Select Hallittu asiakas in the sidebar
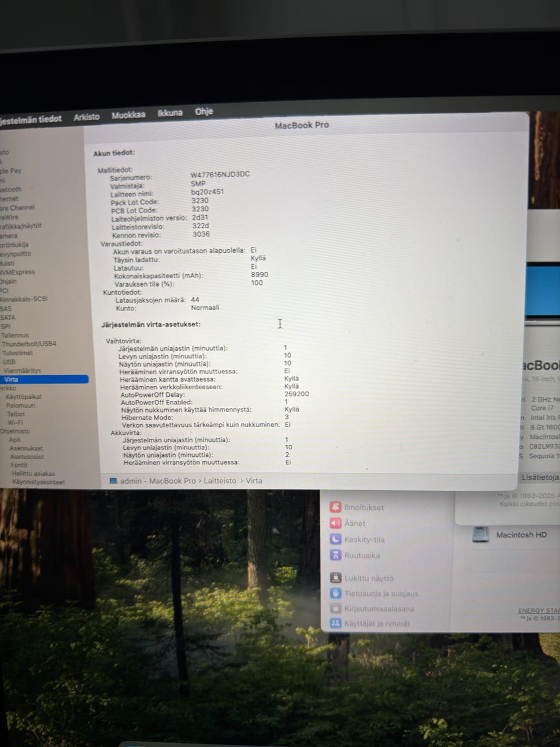The width and height of the screenshot is (560, 747). [x=33, y=474]
